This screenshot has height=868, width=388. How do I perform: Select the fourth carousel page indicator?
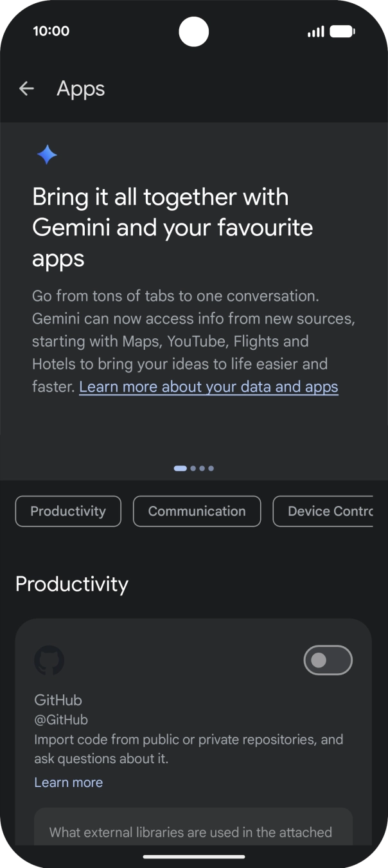point(212,468)
